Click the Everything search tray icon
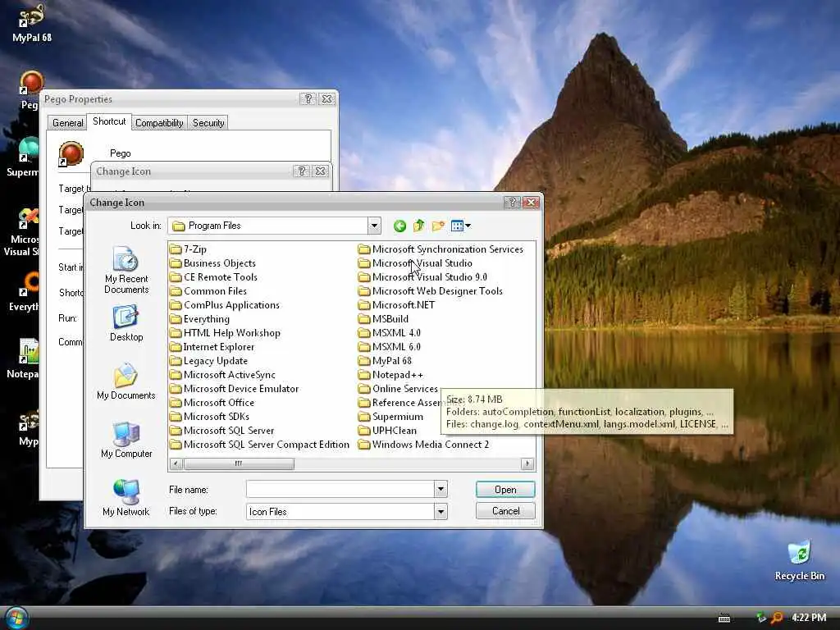The width and height of the screenshot is (840, 630). click(x=776, y=618)
